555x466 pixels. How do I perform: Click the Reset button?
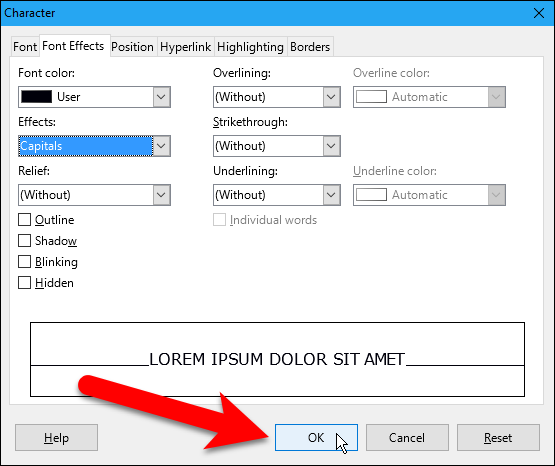pyautogui.click(x=498, y=438)
